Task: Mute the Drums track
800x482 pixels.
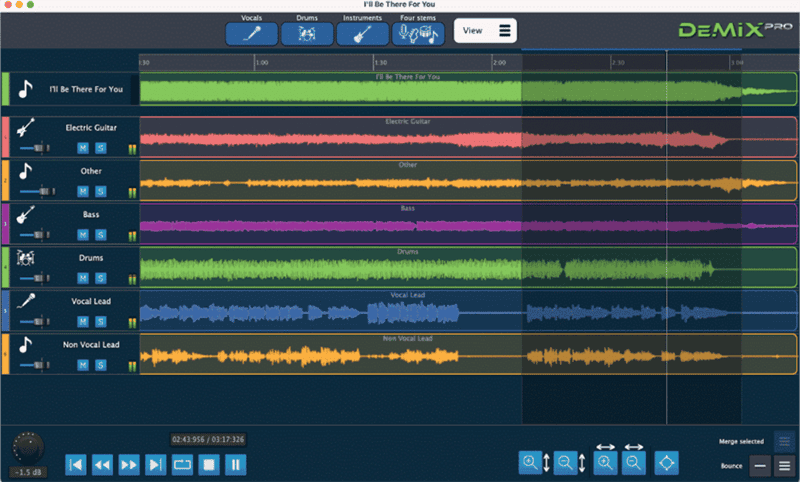Action: tap(83, 278)
